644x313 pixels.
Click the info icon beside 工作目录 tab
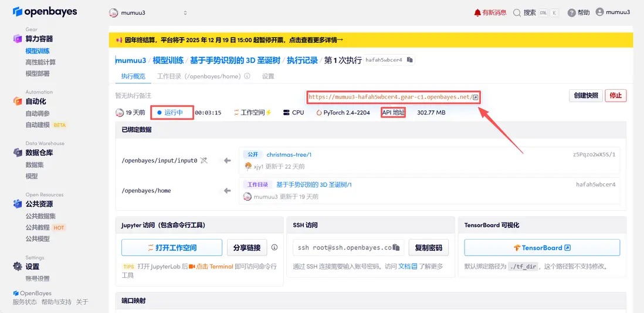[248, 76]
